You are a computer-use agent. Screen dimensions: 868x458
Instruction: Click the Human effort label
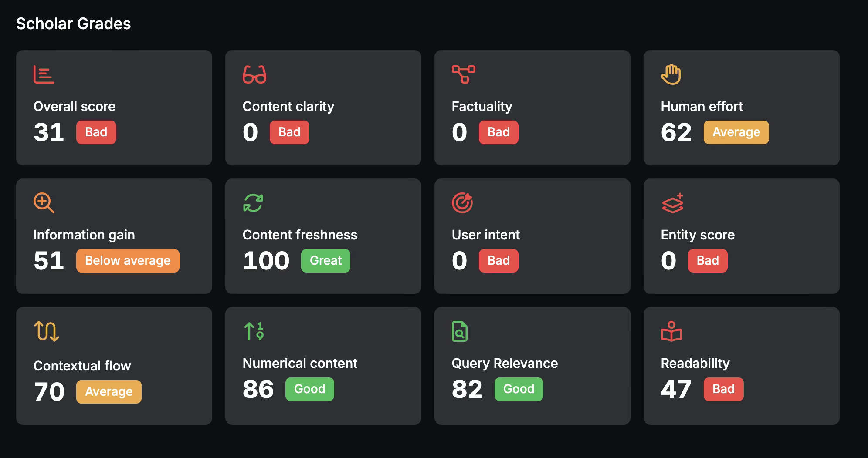click(x=702, y=107)
